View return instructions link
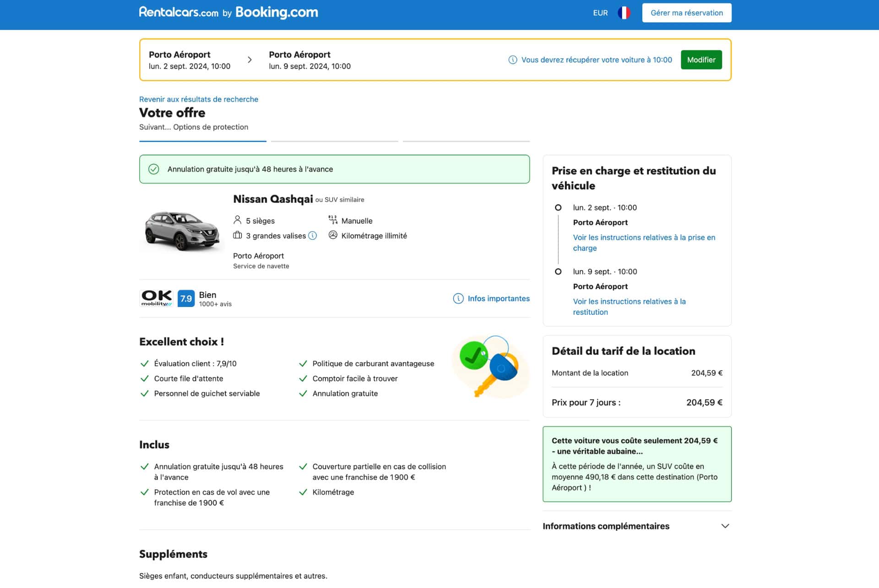 click(x=629, y=307)
